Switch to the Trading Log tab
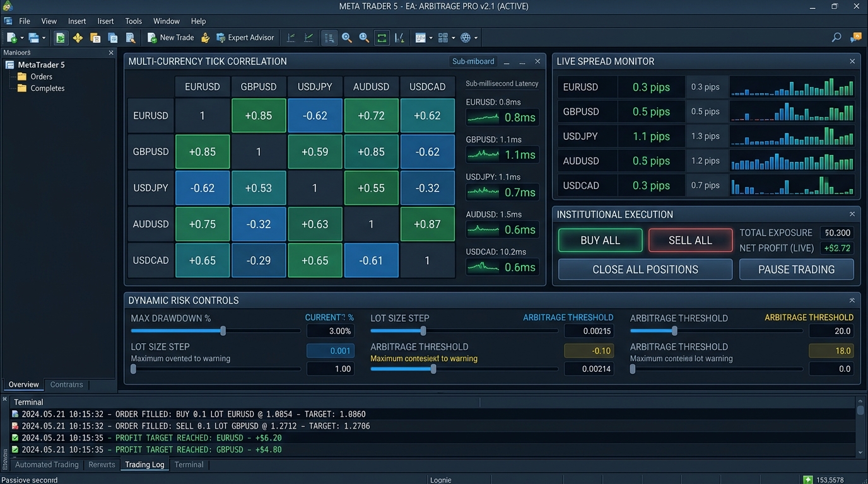The height and width of the screenshot is (484, 868). pos(144,464)
